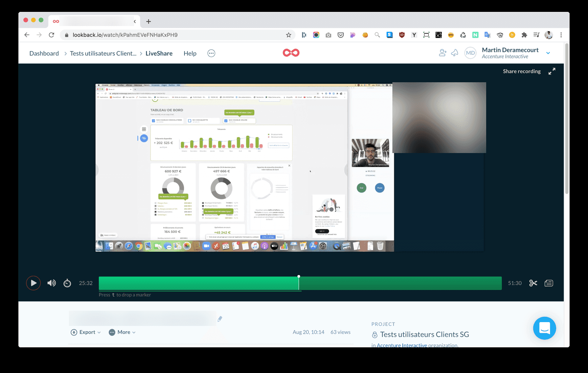Expand the Martin Deramecourt account menu
The height and width of the screenshot is (373, 588).
pyautogui.click(x=548, y=53)
